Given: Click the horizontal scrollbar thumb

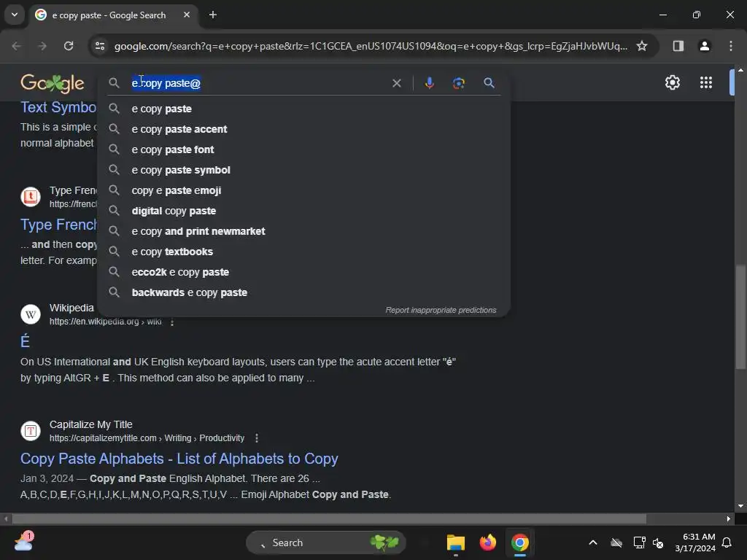Looking at the screenshot, I should coord(329,518).
